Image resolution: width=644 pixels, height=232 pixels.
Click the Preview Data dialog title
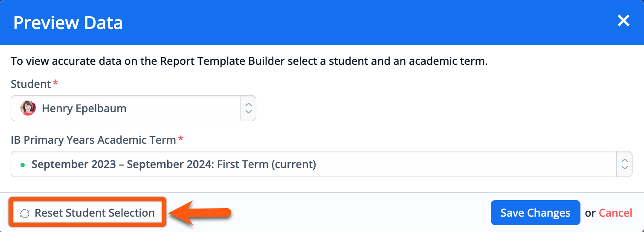(x=68, y=23)
